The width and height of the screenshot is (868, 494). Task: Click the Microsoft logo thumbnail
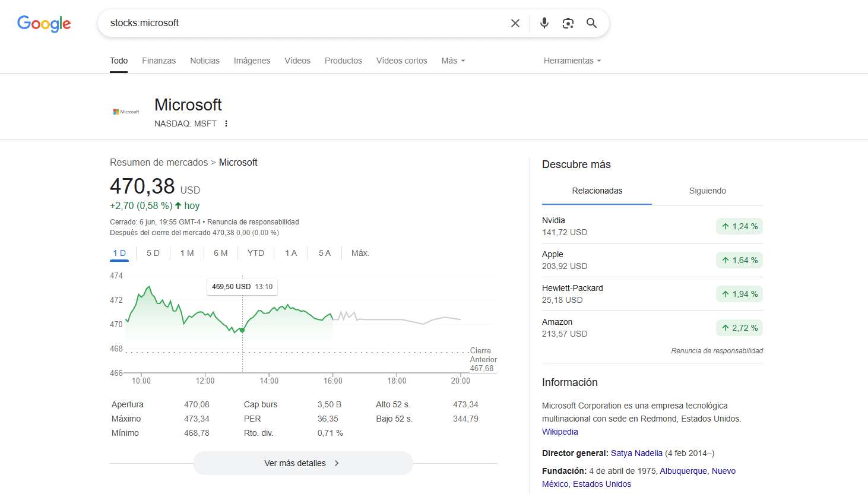coord(126,112)
